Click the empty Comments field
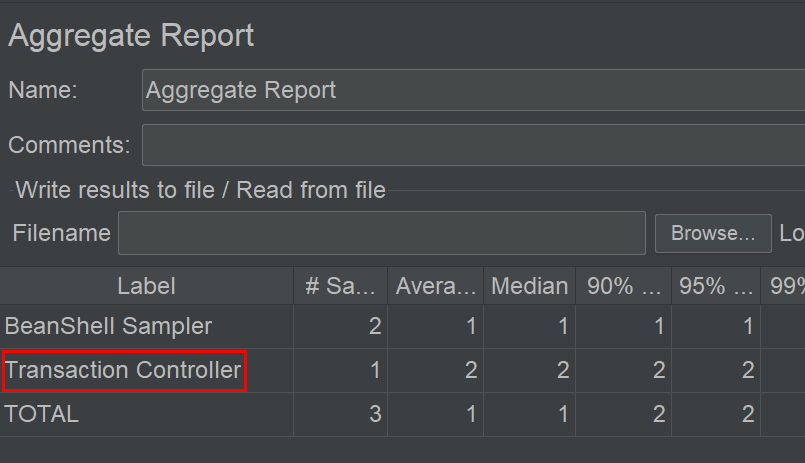The image size is (805, 463). (x=473, y=145)
